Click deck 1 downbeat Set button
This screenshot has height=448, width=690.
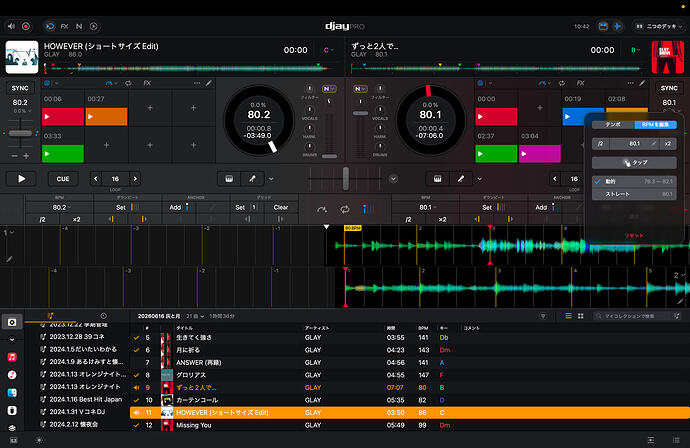click(121, 207)
